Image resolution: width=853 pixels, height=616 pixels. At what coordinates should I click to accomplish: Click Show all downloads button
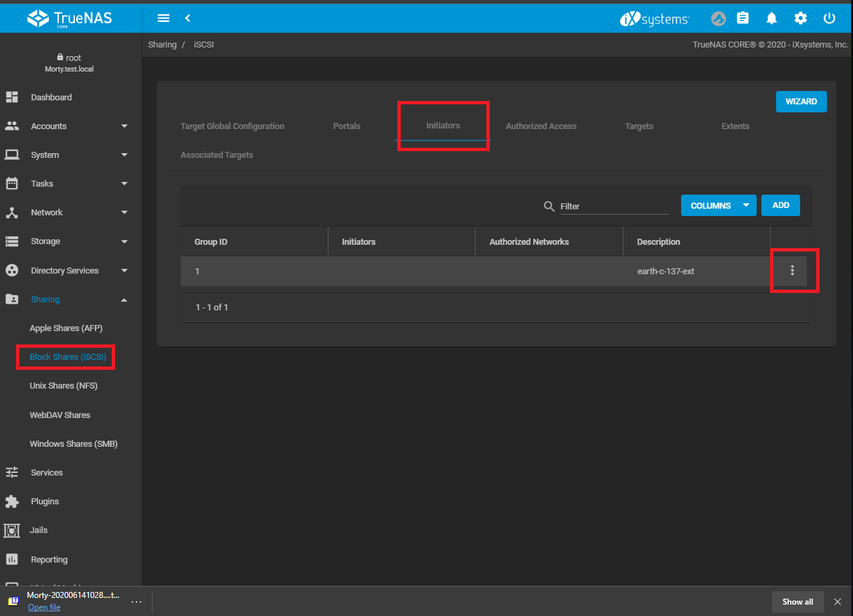pos(797,602)
